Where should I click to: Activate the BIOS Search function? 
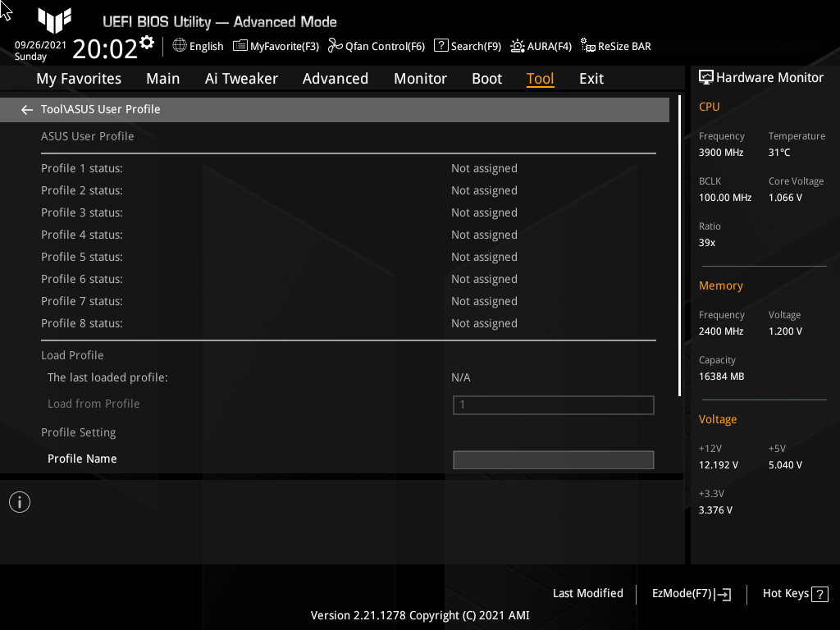click(467, 46)
